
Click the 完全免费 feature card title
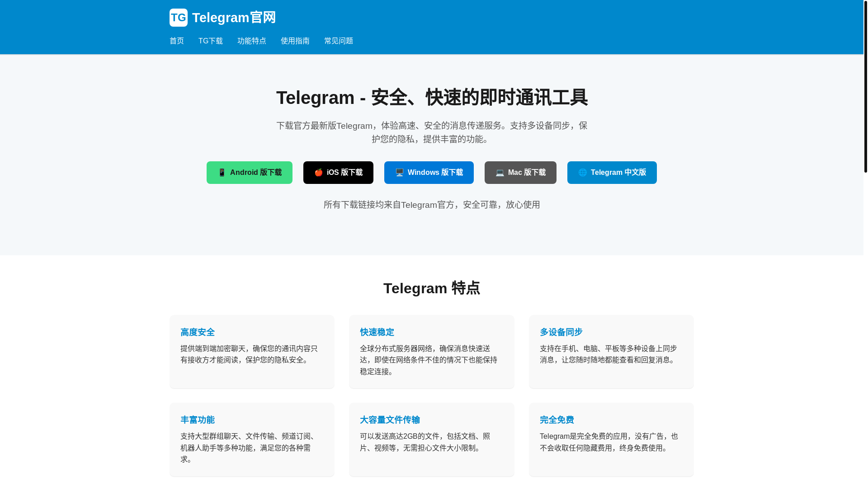[x=557, y=420]
